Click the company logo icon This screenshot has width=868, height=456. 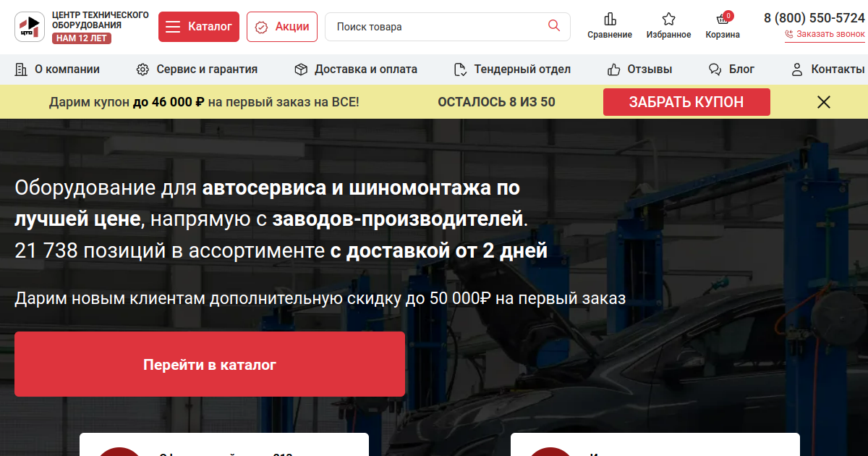click(30, 27)
